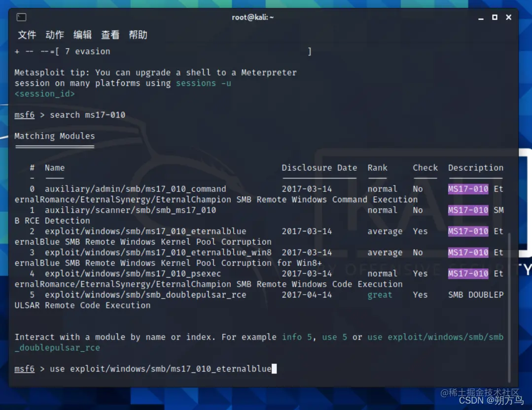Click the '7 evasion' banner line

click(88, 51)
